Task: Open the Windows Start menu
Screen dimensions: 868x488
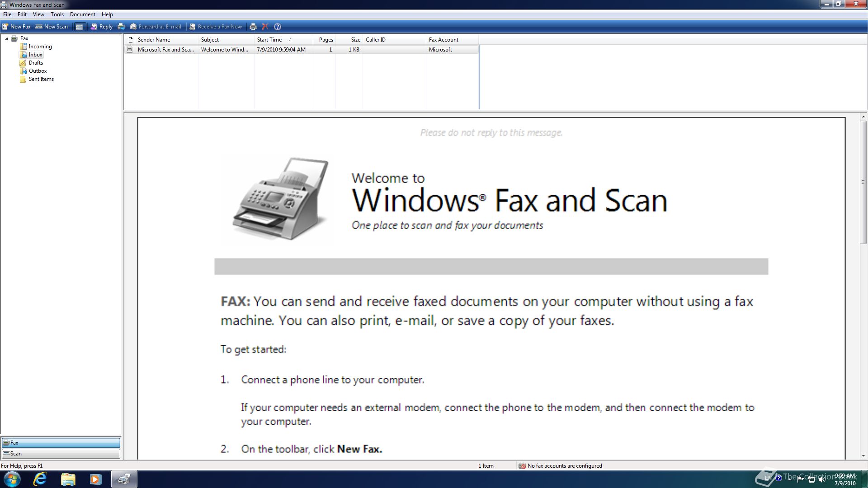Action: click(12, 479)
